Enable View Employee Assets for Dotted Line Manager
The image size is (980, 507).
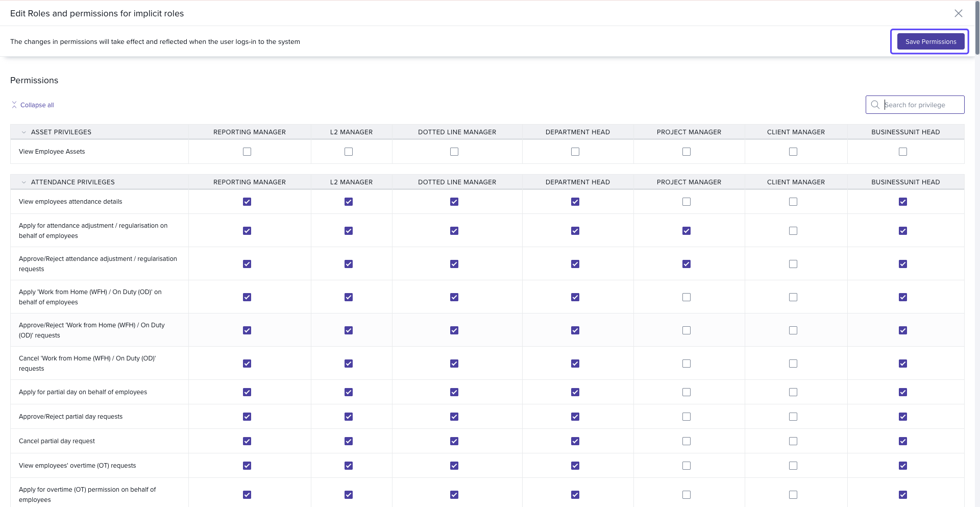tap(454, 152)
